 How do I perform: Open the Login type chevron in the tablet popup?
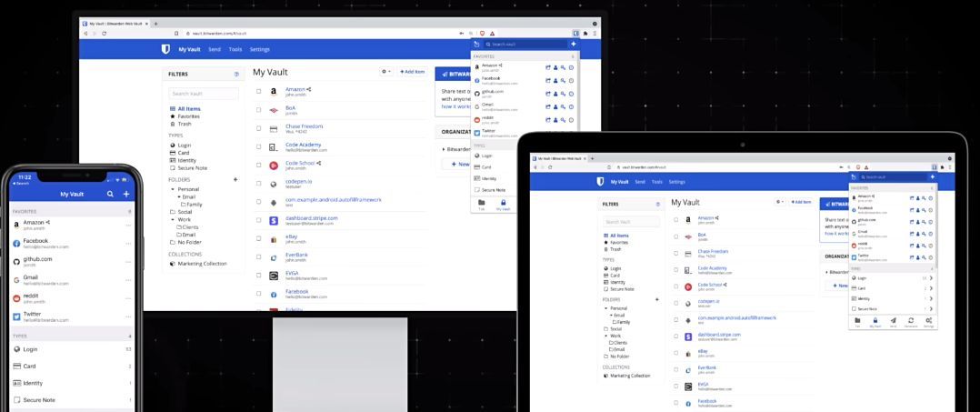click(x=931, y=278)
